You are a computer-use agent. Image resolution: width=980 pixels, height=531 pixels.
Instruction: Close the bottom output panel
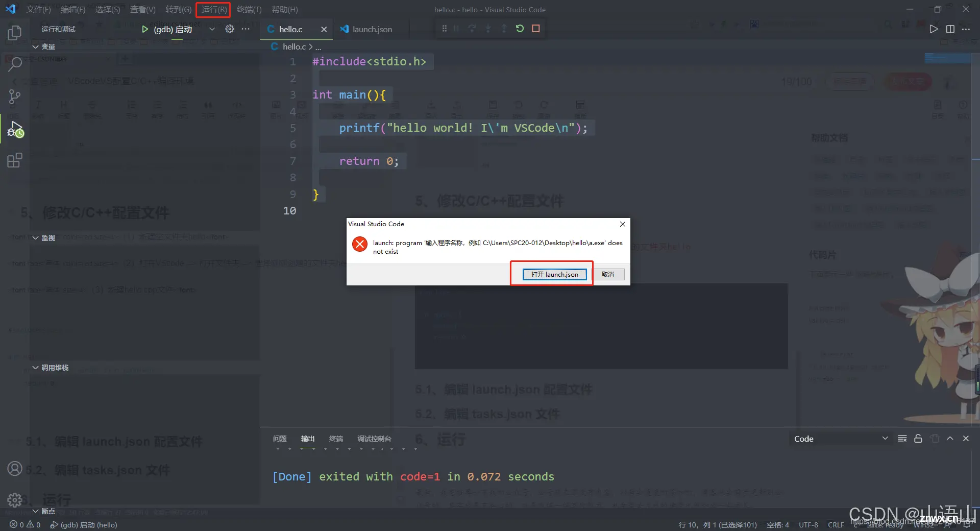[966, 439]
